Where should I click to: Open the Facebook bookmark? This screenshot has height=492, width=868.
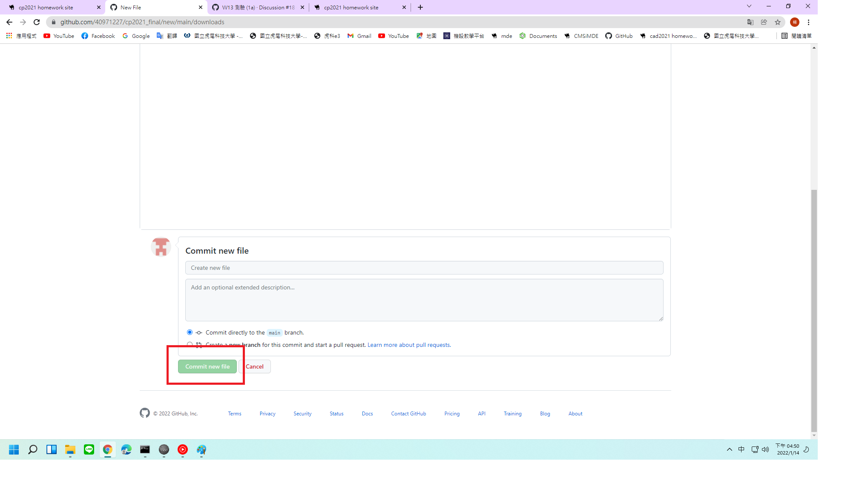click(98, 36)
